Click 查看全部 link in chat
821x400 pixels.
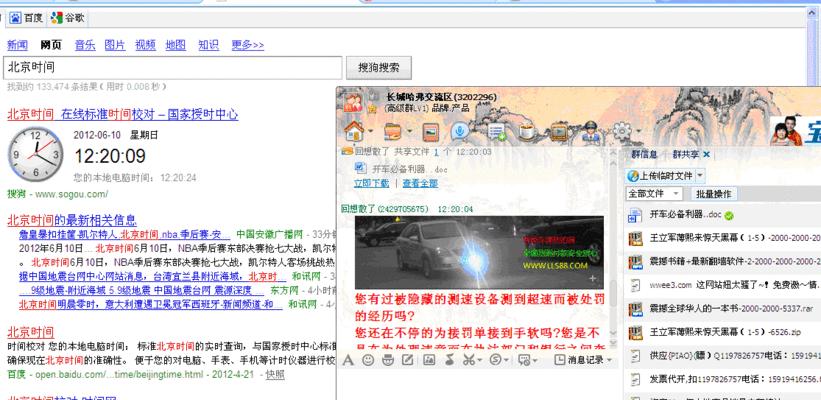coord(420,183)
